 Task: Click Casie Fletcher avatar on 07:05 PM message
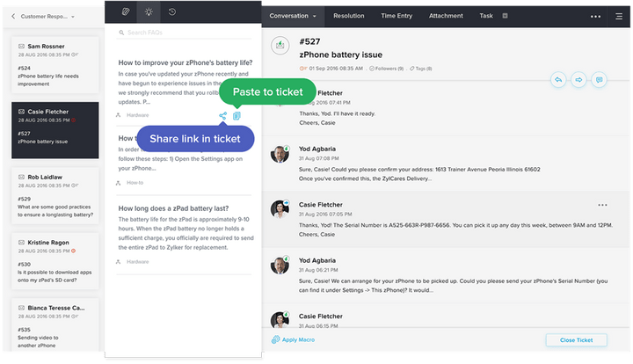pos(280,209)
